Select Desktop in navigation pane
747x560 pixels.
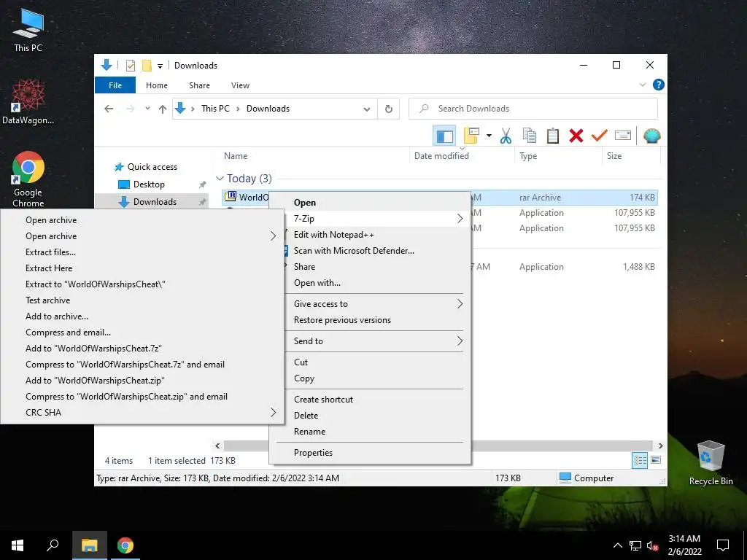(x=149, y=184)
